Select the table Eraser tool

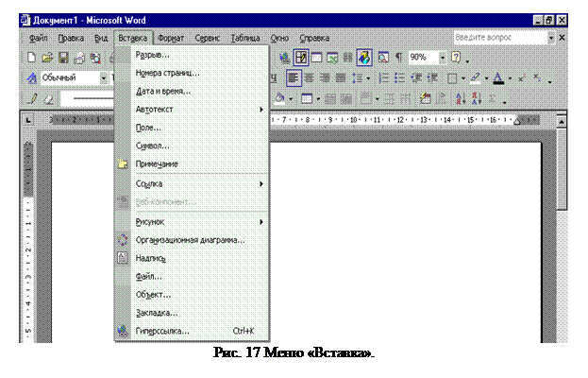pos(48,99)
